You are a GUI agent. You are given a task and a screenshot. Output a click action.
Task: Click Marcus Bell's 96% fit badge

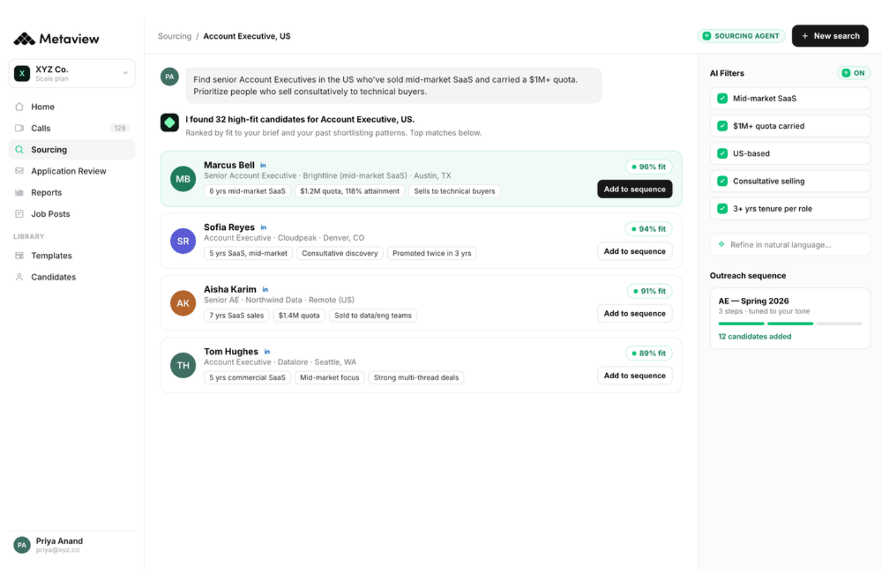[x=649, y=167]
